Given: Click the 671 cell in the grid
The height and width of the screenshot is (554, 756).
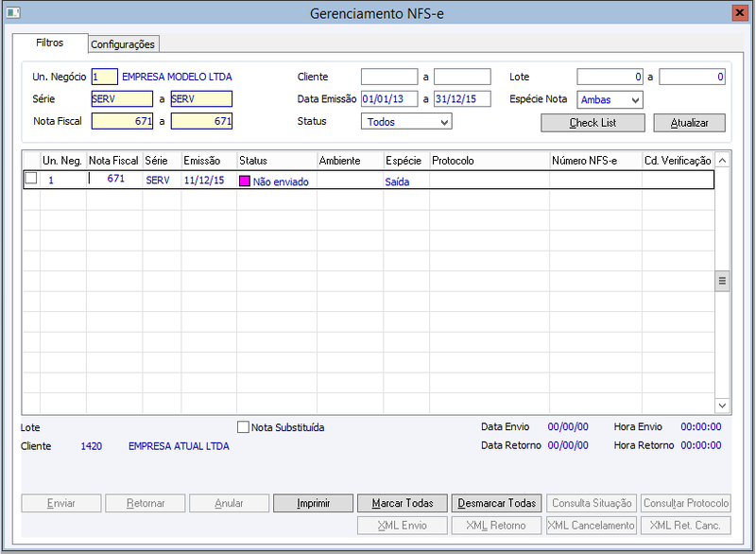Looking at the screenshot, I should [115, 179].
